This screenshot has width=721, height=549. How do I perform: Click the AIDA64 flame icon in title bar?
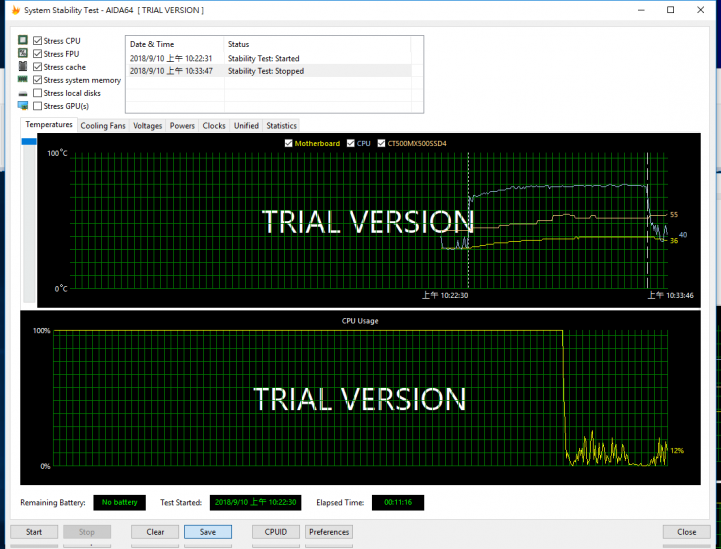(x=16, y=10)
